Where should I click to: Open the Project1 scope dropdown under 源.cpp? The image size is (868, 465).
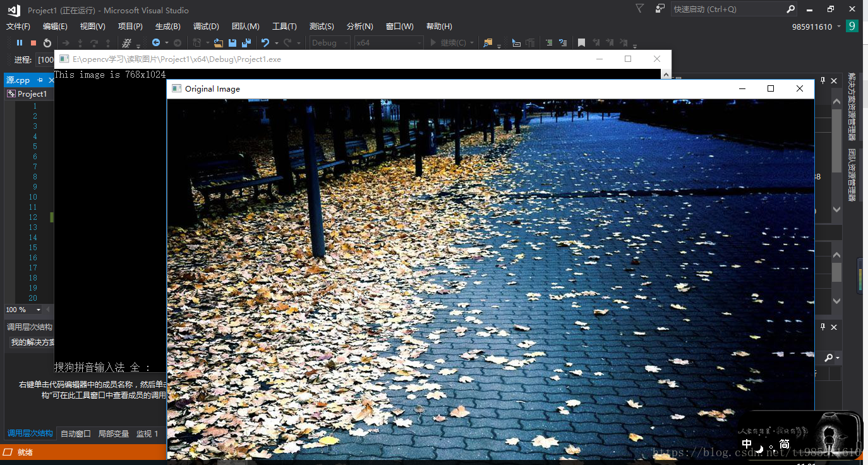(x=30, y=94)
